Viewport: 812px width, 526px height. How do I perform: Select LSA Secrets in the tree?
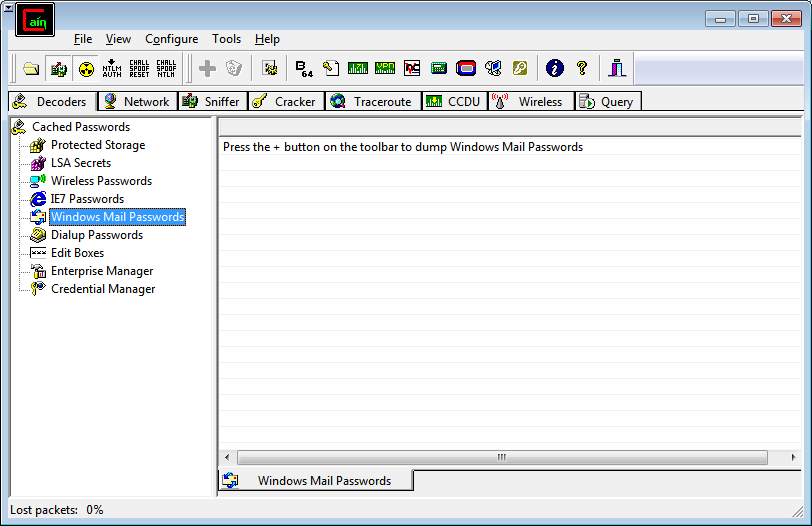pyautogui.click(x=81, y=163)
